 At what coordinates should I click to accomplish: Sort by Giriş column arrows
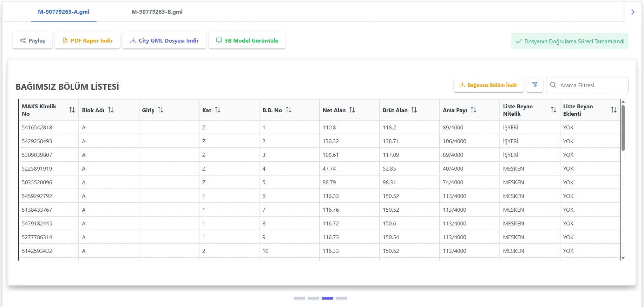[x=160, y=110]
